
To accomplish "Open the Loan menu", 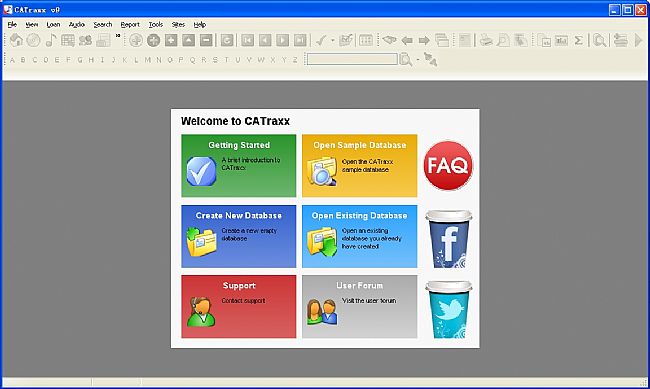I will click(x=53, y=24).
